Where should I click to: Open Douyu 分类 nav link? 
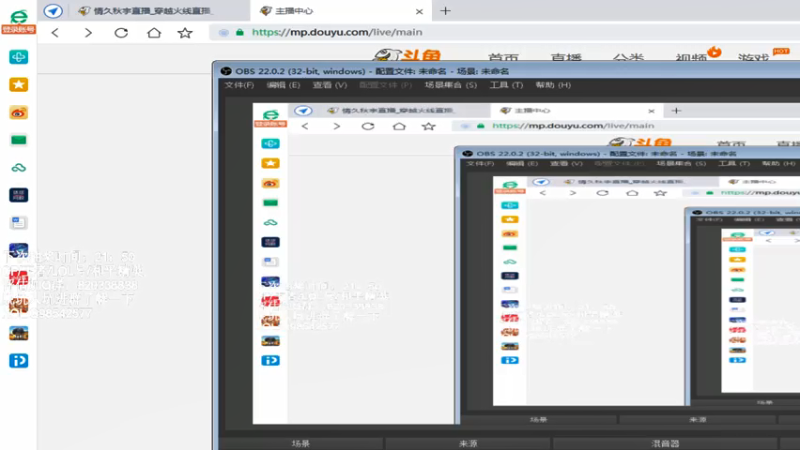(x=629, y=57)
